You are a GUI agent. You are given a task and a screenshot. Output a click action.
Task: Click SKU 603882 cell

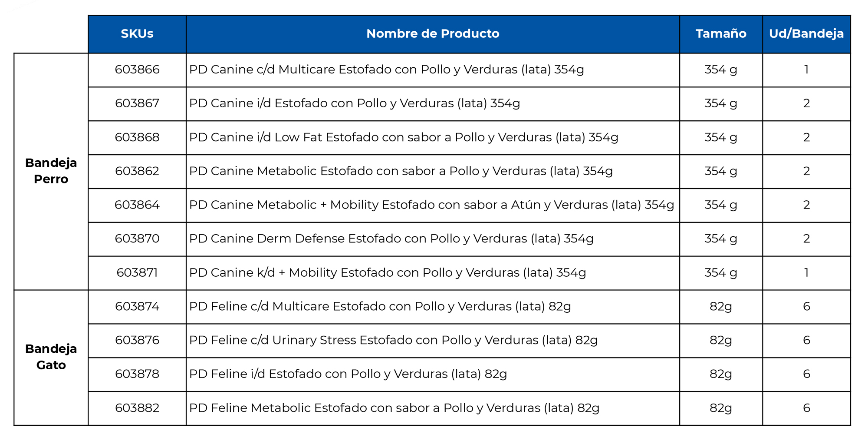tap(137, 408)
